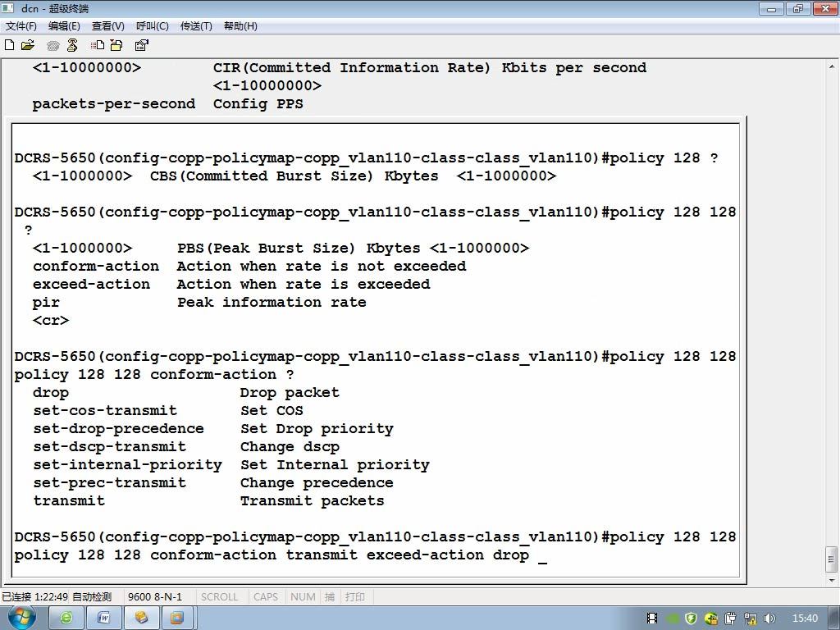Click the 'Peak information rate' description
This screenshot has width=840, height=630.
272,302
